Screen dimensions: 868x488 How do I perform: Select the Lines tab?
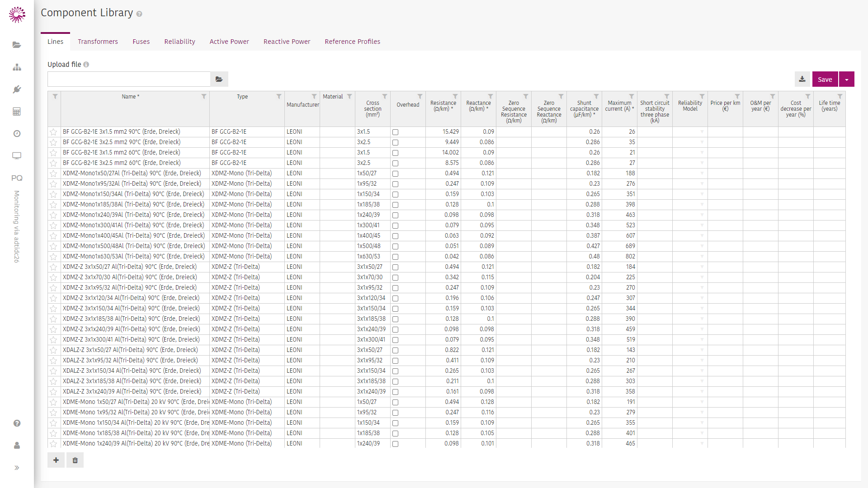point(55,42)
